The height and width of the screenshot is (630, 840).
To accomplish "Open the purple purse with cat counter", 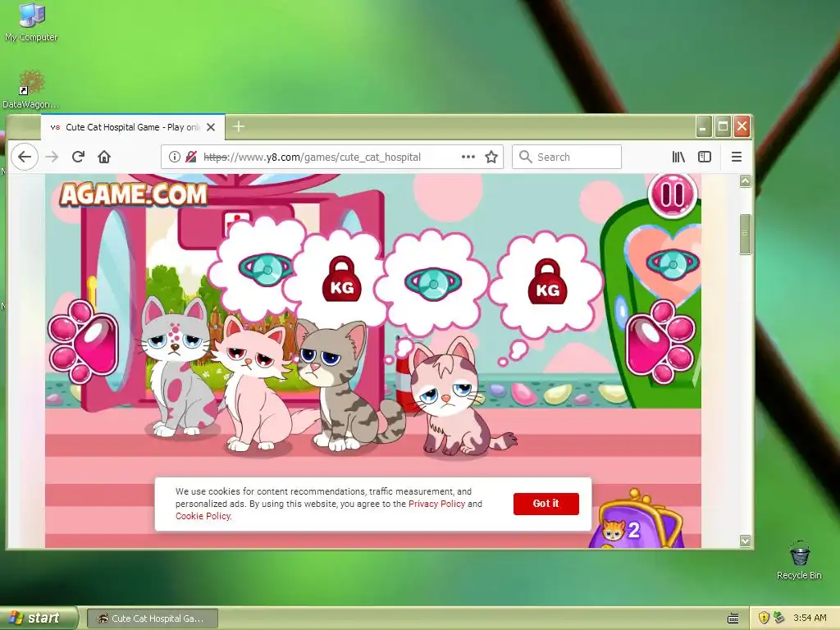I will tap(637, 519).
